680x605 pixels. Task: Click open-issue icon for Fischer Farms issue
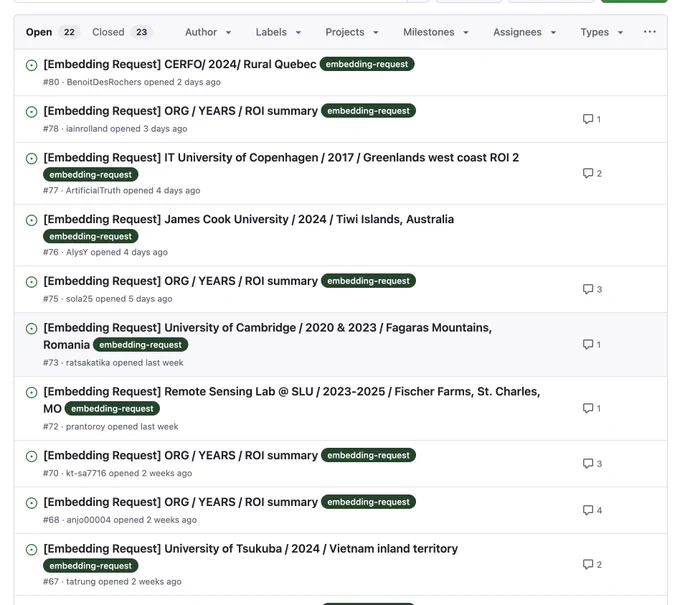coord(32,392)
